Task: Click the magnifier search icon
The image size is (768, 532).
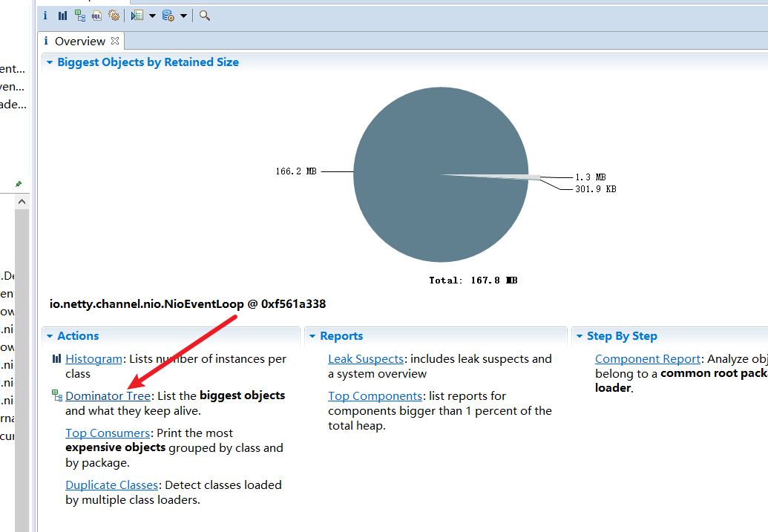Action: [205, 16]
